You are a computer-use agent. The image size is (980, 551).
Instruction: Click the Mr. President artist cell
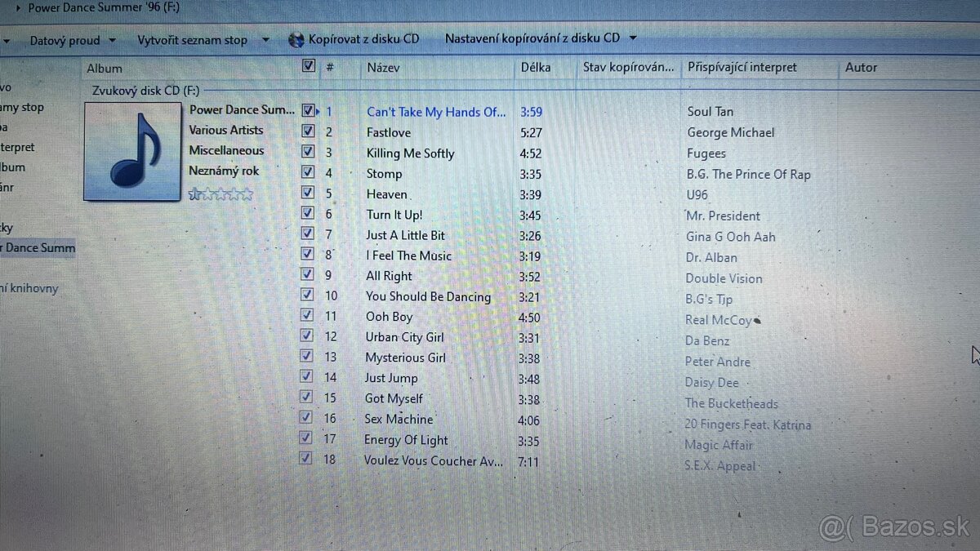723,216
